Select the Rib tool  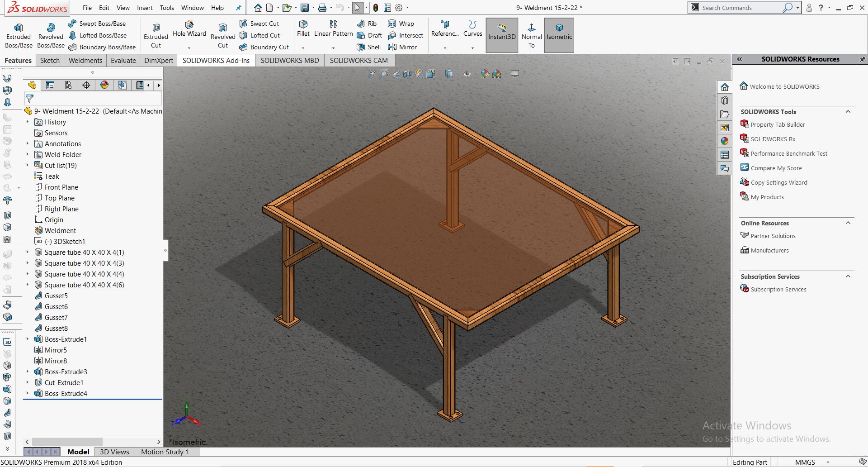point(367,24)
